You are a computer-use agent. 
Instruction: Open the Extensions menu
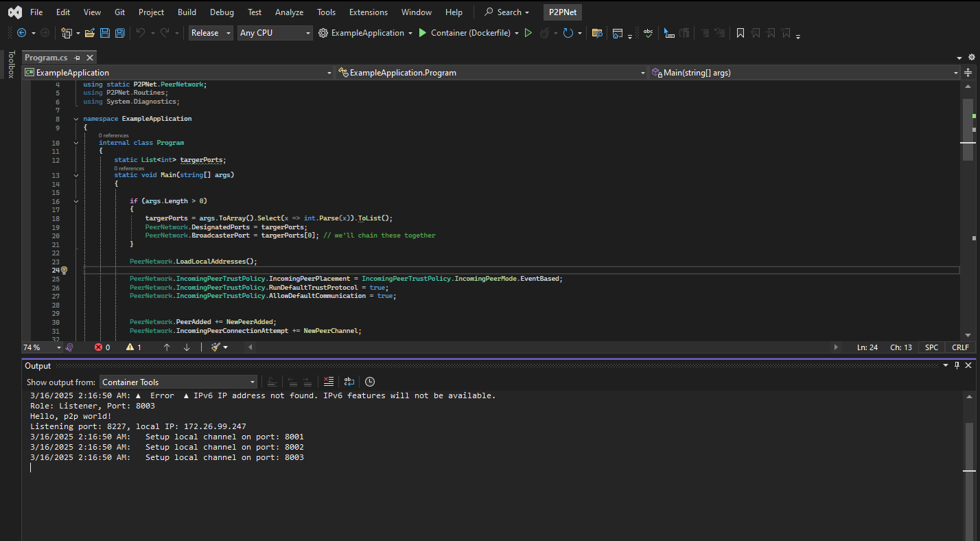(x=368, y=12)
